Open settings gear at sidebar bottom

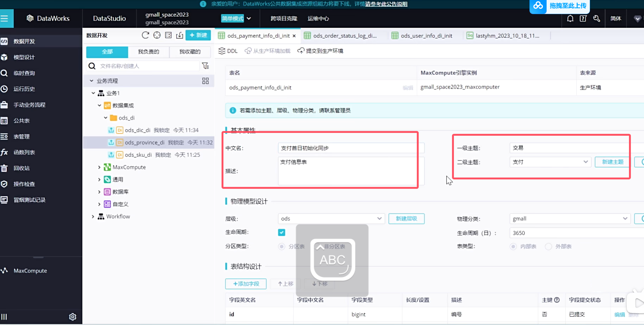point(73,317)
